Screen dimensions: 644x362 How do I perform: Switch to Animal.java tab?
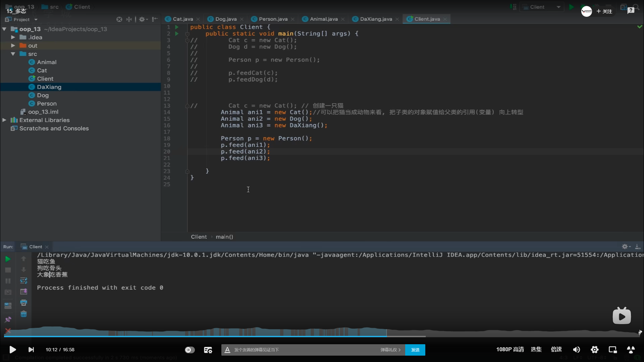(x=323, y=19)
